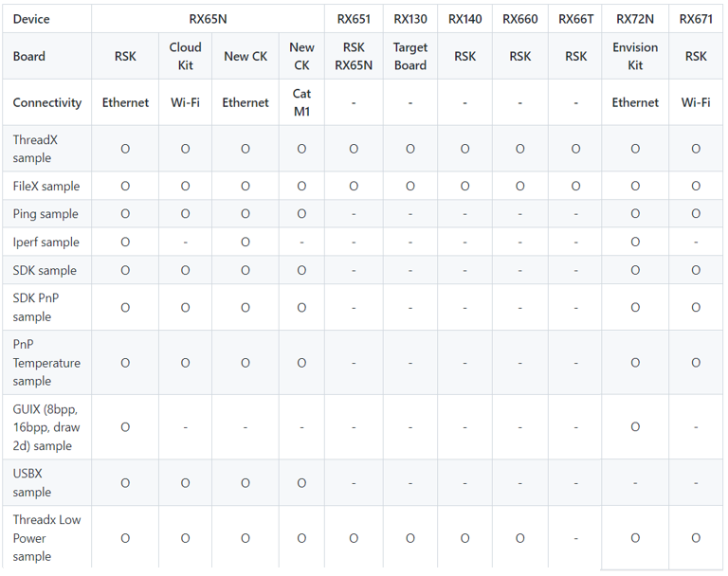Select the Iperf sample row label
This screenshot has height=576, width=728.
tap(46, 243)
